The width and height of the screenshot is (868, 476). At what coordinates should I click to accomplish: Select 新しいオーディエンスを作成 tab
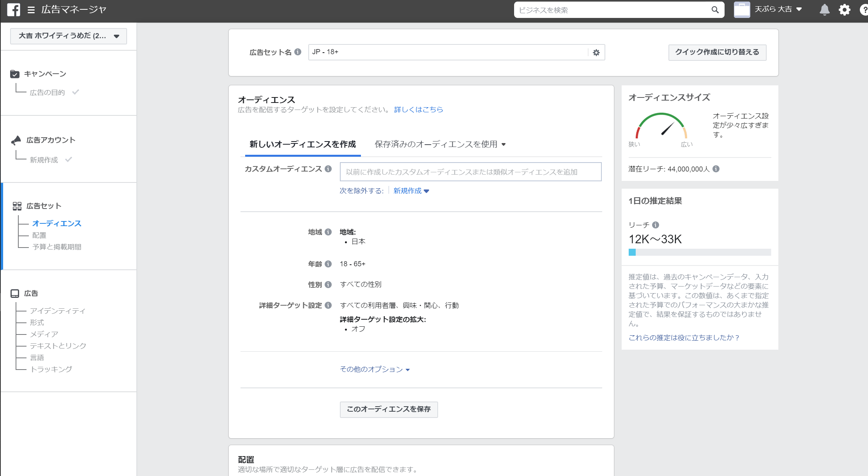(302, 145)
